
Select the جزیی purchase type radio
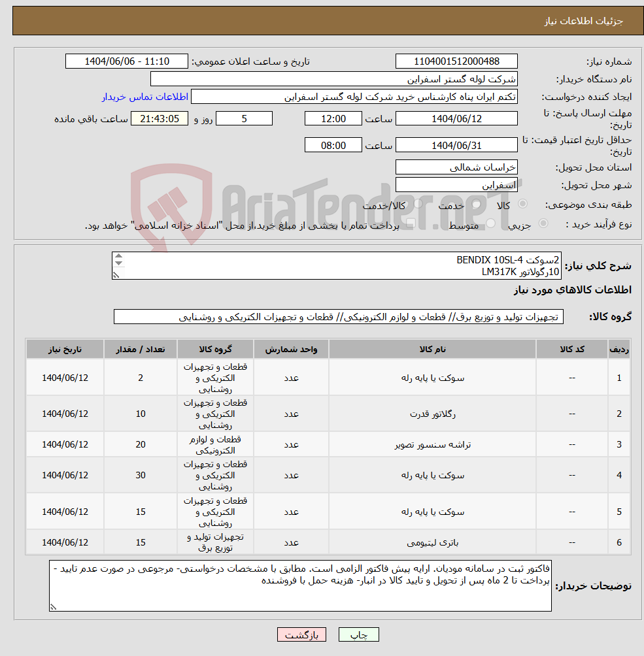coord(543,223)
